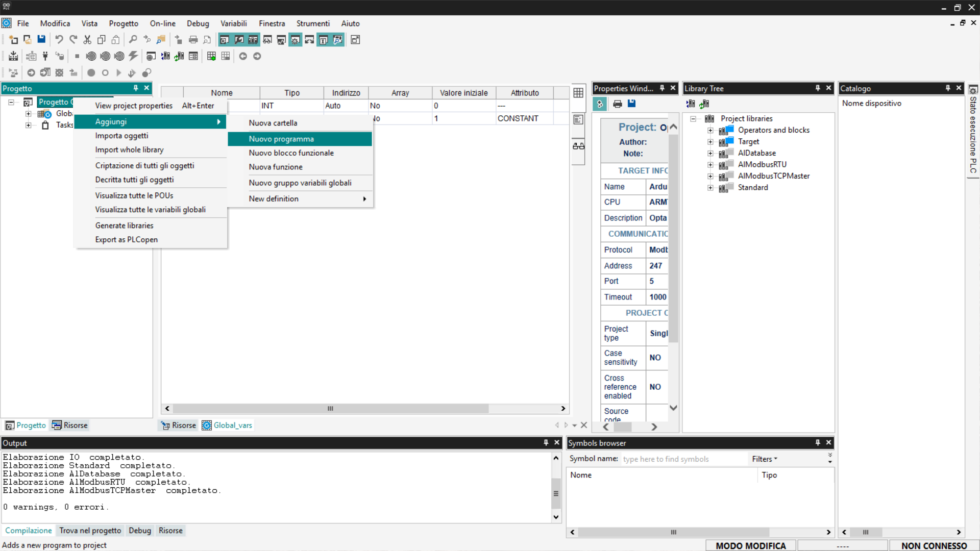The width and height of the screenshot is (980, 551).
Task: Click the plug connect-to-target icon
Action: (x=45, y=56)
